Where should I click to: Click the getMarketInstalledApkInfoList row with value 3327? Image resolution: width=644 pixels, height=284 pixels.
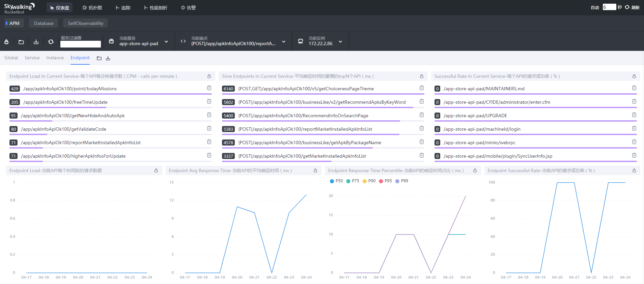coord(302,156)
